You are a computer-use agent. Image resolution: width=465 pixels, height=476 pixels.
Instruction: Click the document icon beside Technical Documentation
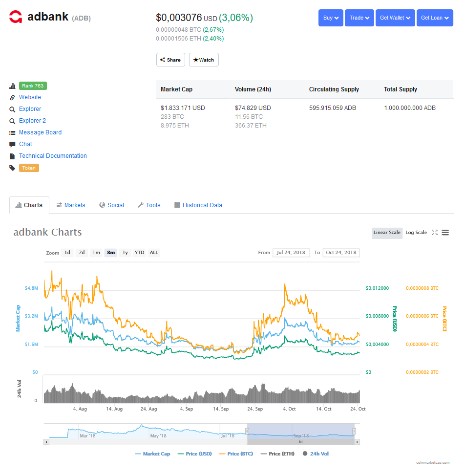point(12,156)
